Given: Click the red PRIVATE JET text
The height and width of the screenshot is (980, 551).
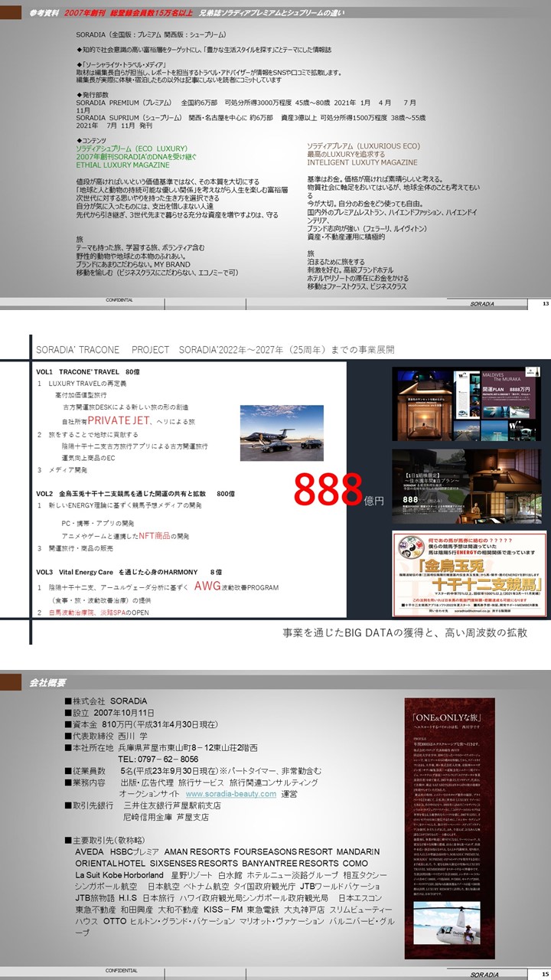Looking at the screenshot, I should coord(120,420).
